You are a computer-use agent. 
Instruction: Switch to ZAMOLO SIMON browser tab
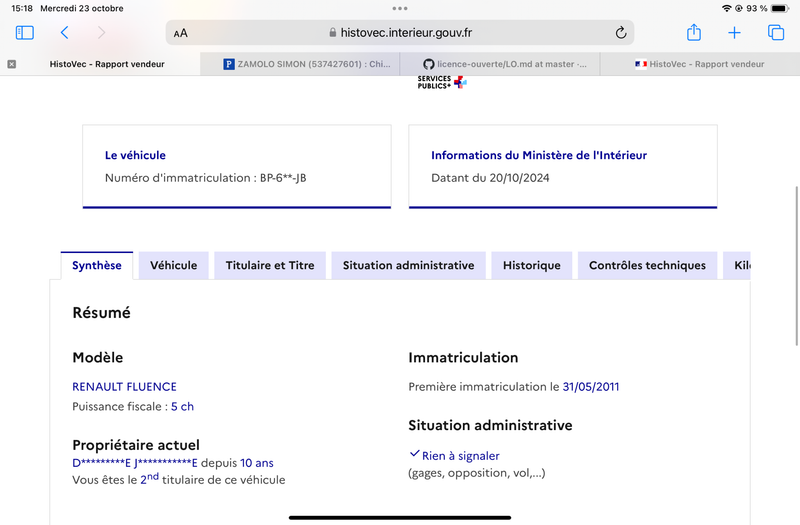(300, 64)
